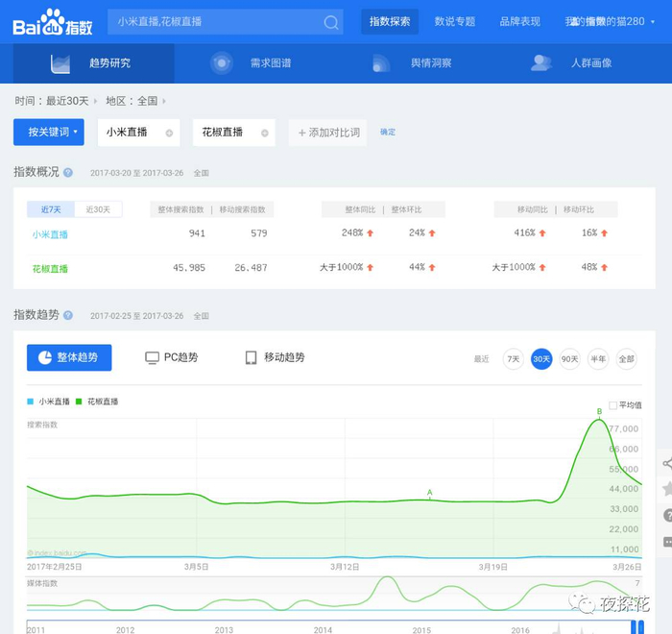Toggle the 平均值 checkbox
The width and height of the screenshot is (672, 634).
pyautogui.click(x=612, y=405)
